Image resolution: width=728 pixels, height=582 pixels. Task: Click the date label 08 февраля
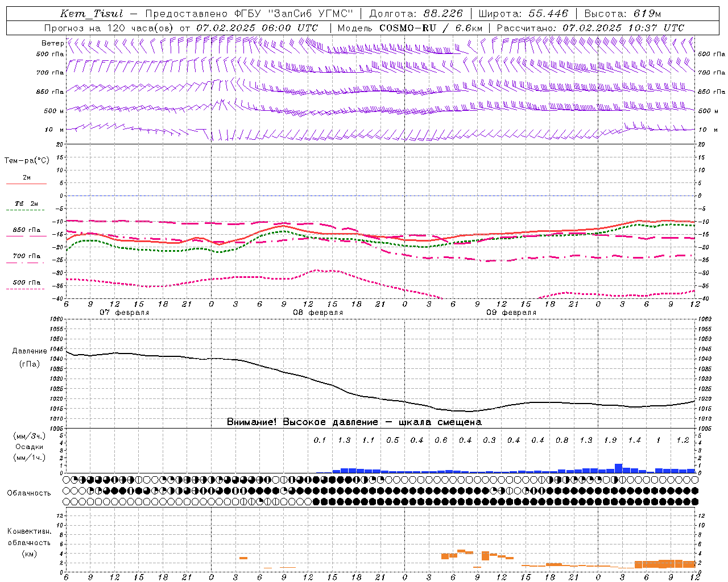(318, 313)
